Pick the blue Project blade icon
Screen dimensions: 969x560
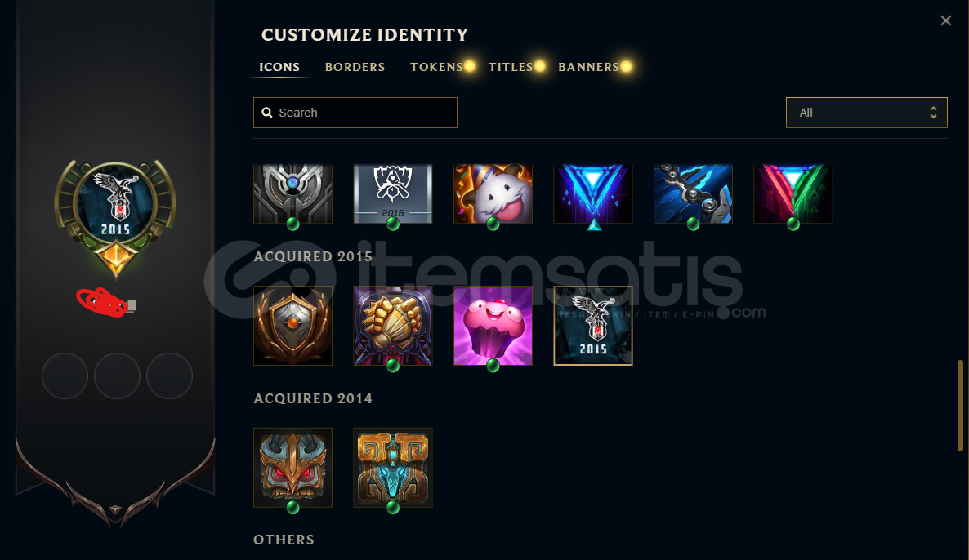(x=693, y=193)
